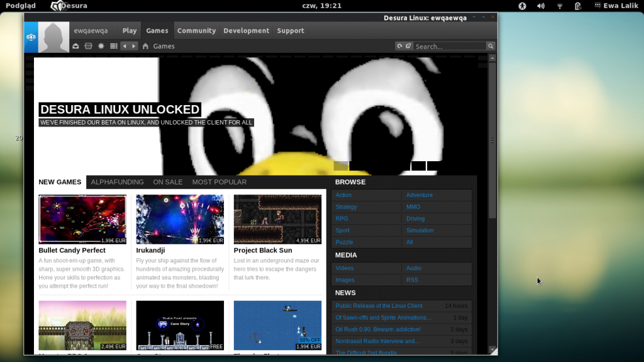Open the 2,49€ EUR game thumbnail
Viewport: 644px width, 362px height.
[82, 325]
